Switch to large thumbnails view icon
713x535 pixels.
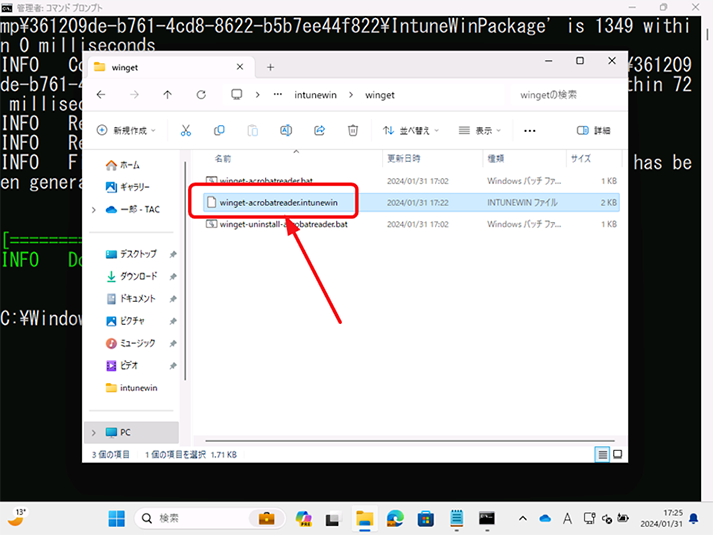tap(618, 454)
